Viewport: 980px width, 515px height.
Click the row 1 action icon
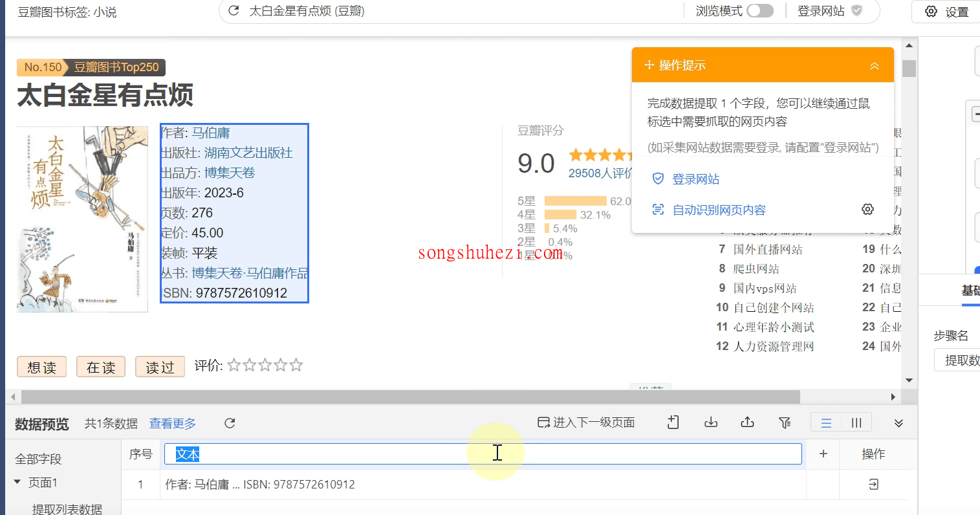pyautogui.click(x=873, y=484)
